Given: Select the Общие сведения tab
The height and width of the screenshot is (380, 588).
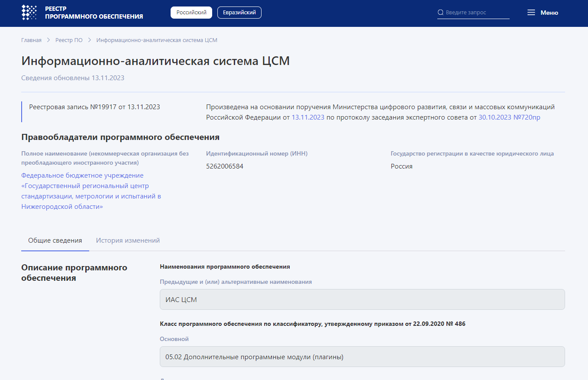Looking at the screenshot, I should 55,240.
